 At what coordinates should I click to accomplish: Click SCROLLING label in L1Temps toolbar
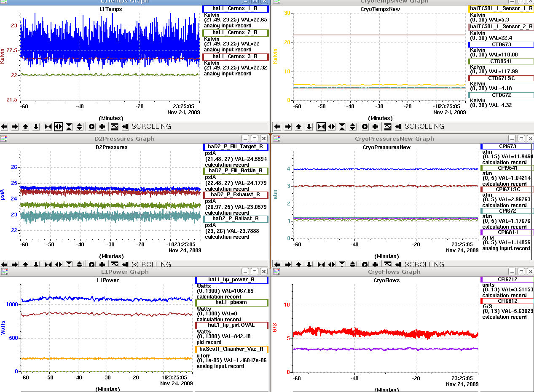tap(151, 127)
